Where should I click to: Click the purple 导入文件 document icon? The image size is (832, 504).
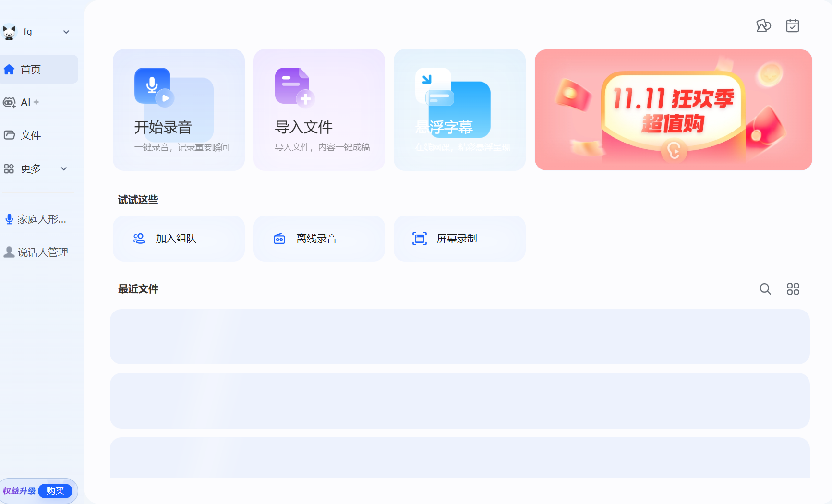[292, 86]
